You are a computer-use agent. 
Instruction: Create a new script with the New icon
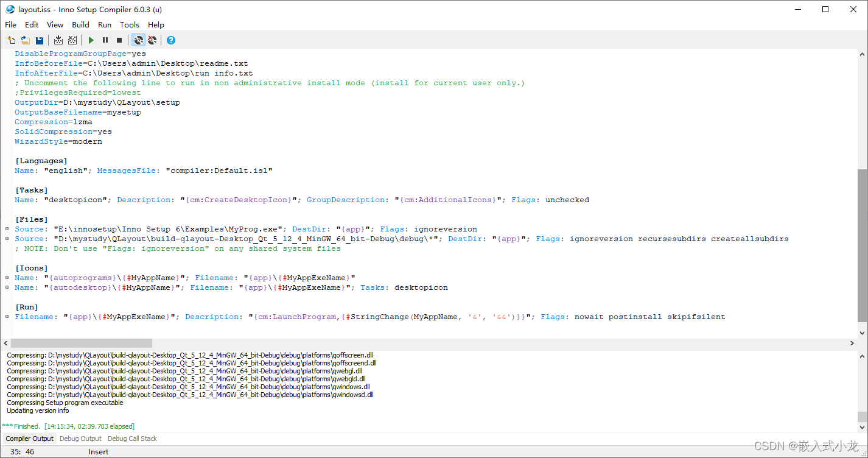(12, 40)
